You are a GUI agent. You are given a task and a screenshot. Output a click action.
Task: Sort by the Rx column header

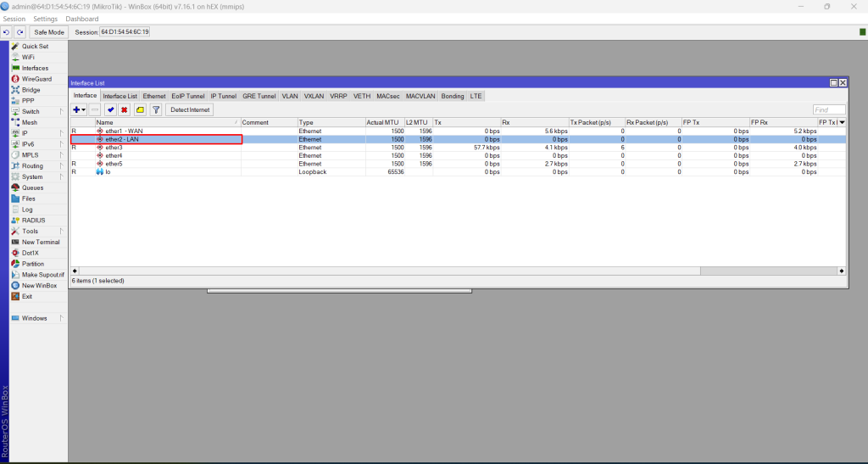click(x=535, y=122)
